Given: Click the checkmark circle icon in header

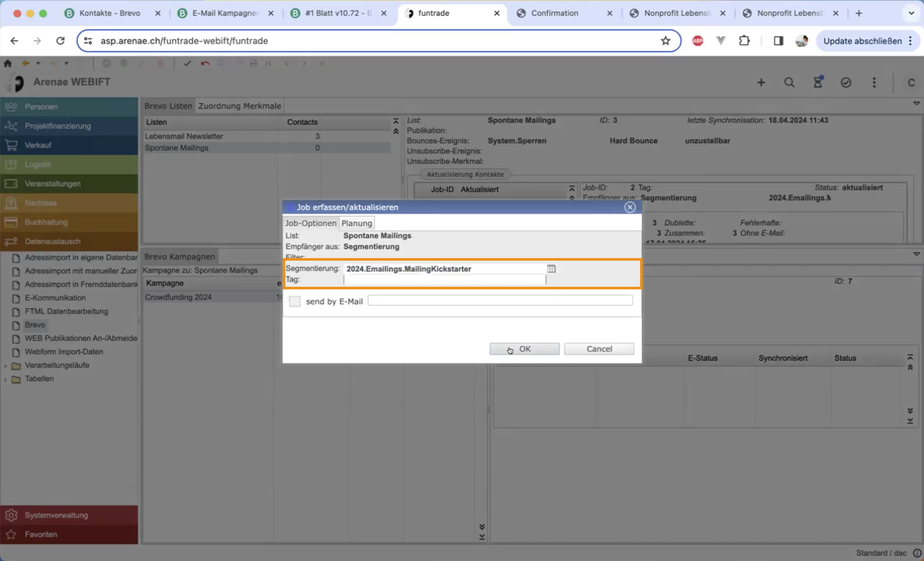Looking at the screenshot, I should pyautogui.click(x=846, y=83).
